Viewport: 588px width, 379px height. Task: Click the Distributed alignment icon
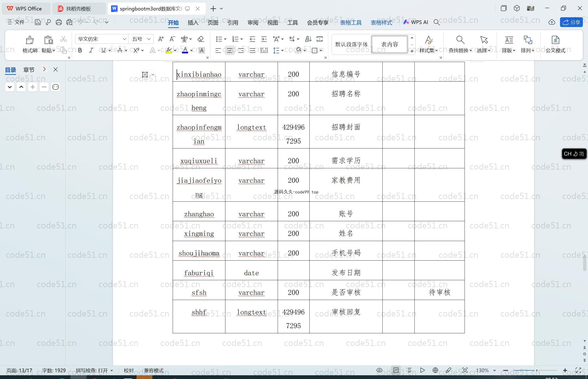264,50
